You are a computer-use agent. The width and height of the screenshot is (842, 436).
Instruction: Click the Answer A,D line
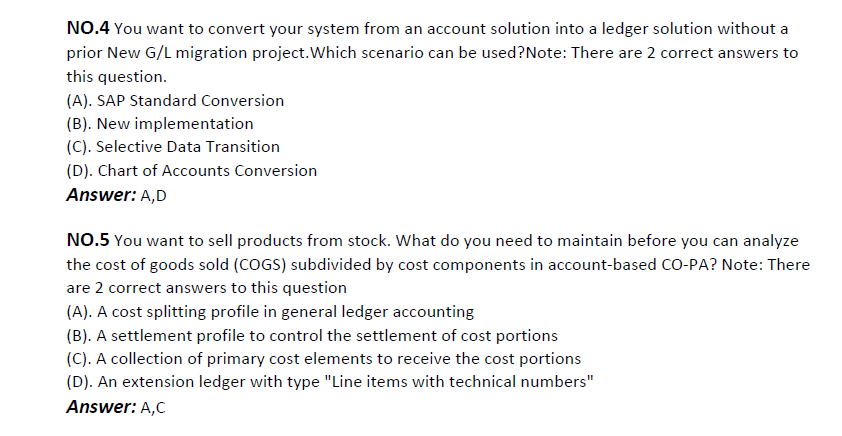pos(117,195)
